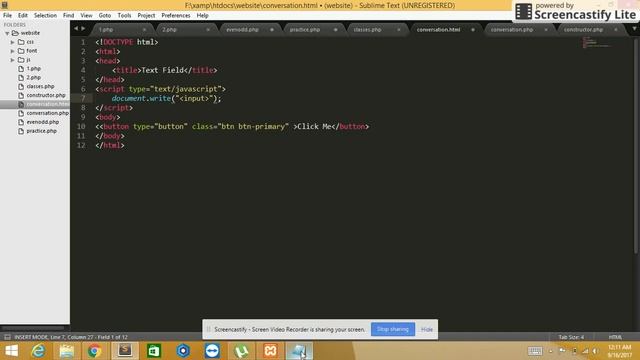The image size is (640, 360).
Task: Open the Selection menu
Action: click(x=45, y=16)
